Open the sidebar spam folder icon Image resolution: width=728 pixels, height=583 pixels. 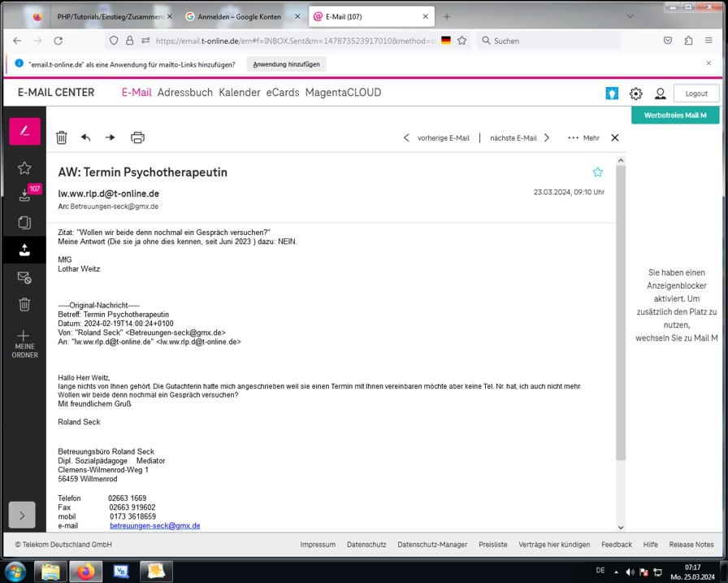24,277
